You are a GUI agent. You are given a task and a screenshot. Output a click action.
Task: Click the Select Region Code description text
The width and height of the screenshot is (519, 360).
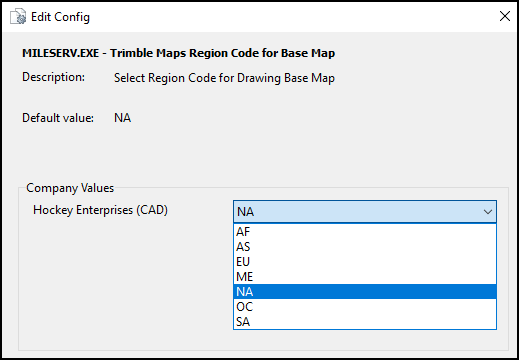pos(224,78)
